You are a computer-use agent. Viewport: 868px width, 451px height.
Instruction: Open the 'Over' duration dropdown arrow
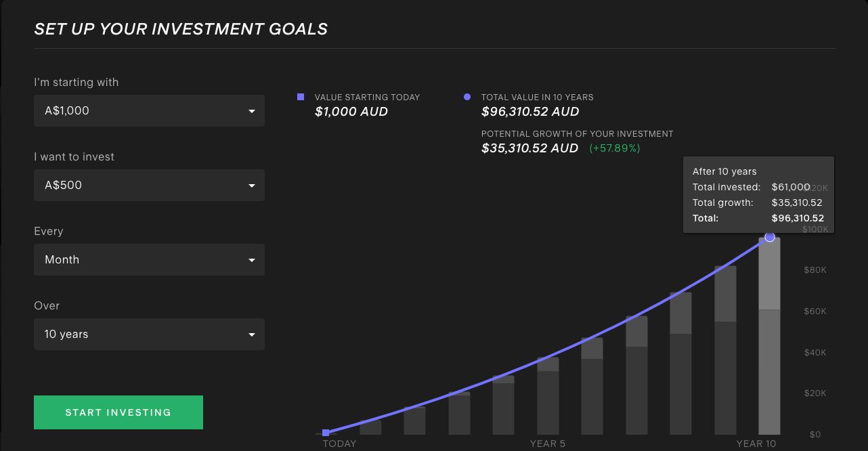[x=251, y=334]
